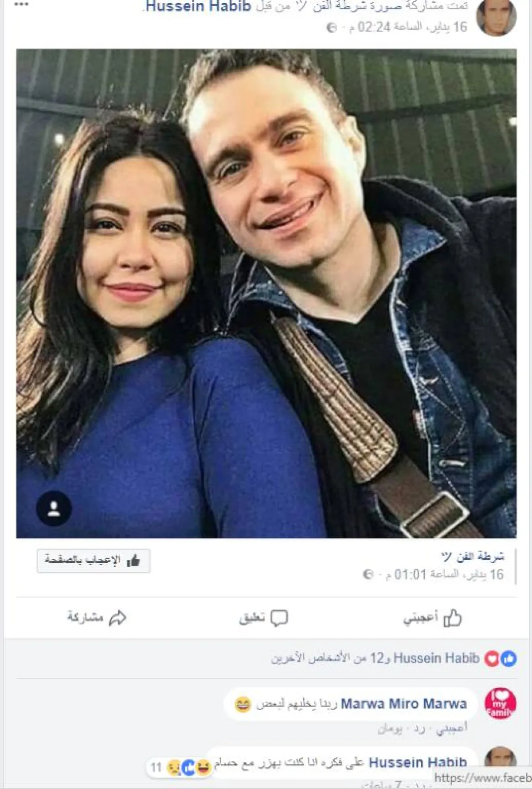Click the blue like reaction icon
The image size is (532, 789).
[509, 659]
